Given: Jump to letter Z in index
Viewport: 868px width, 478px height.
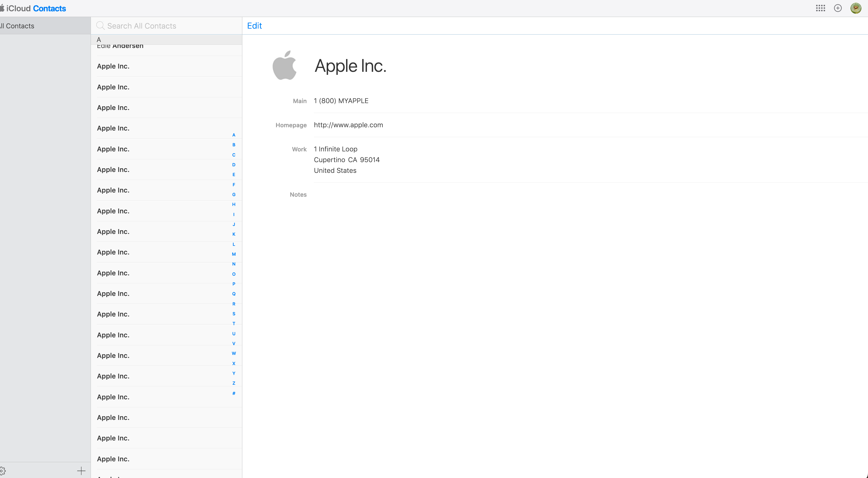Looking at the screenshot, I should 234,383.
